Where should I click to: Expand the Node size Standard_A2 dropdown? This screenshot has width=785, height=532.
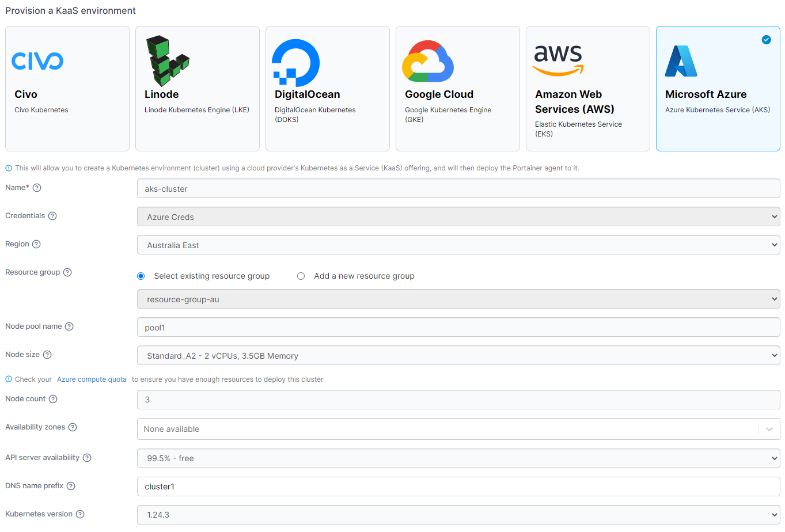(458, 355)
